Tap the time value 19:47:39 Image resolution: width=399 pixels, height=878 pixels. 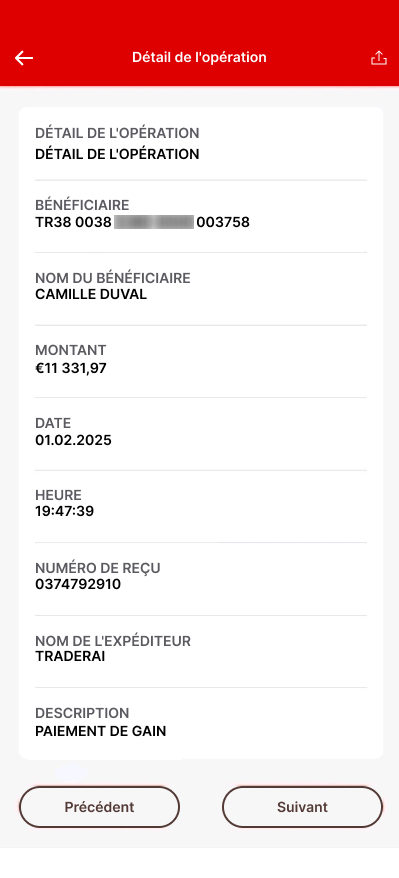tap(64, 511)
